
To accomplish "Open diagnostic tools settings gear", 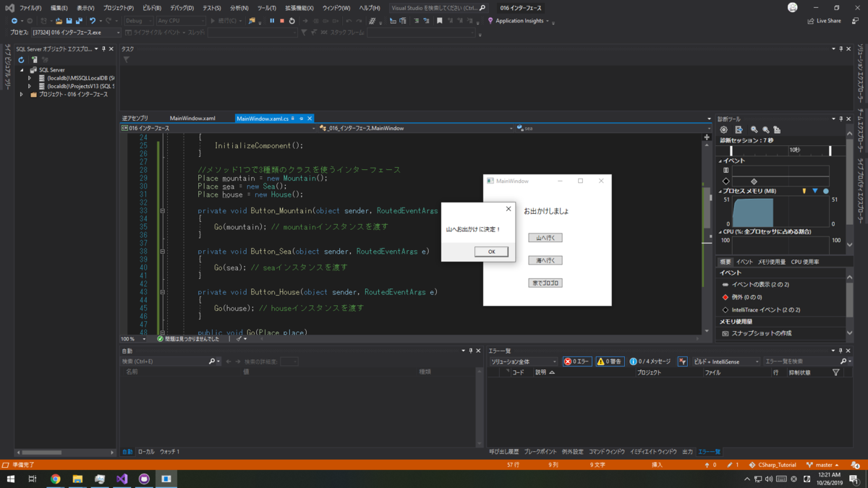I will (724, 129).
